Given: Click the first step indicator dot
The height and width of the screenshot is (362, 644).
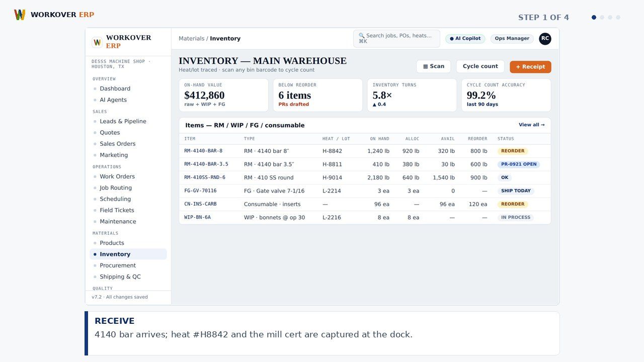Looking at the screenshot, I should [594, 17].
